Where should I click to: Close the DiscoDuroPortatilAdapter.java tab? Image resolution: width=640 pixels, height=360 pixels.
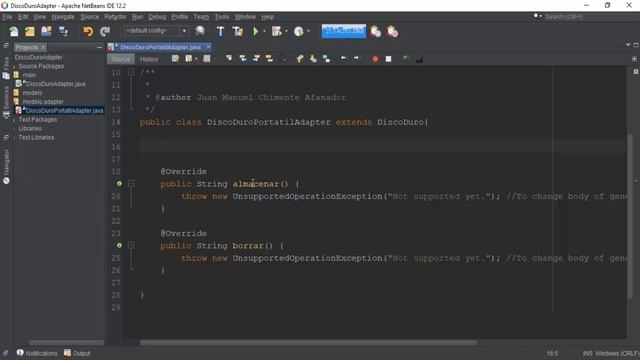[x=208, y=47]
